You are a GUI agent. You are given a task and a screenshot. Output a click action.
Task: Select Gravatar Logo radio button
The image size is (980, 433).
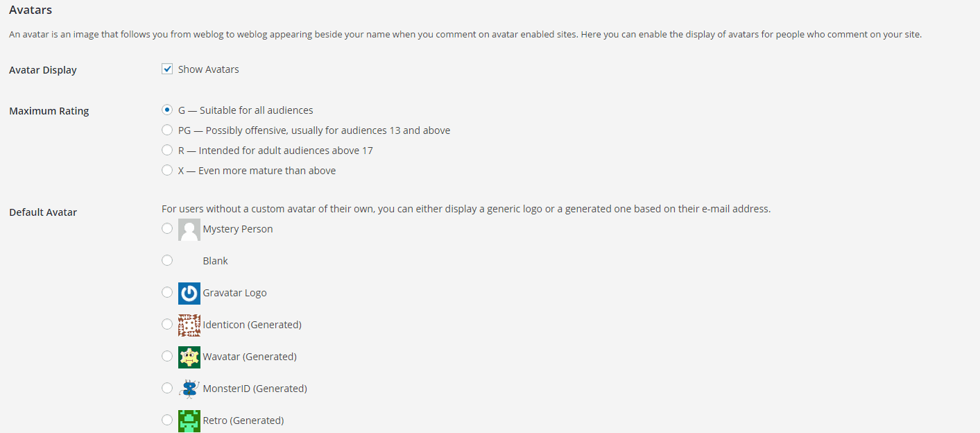167,292
